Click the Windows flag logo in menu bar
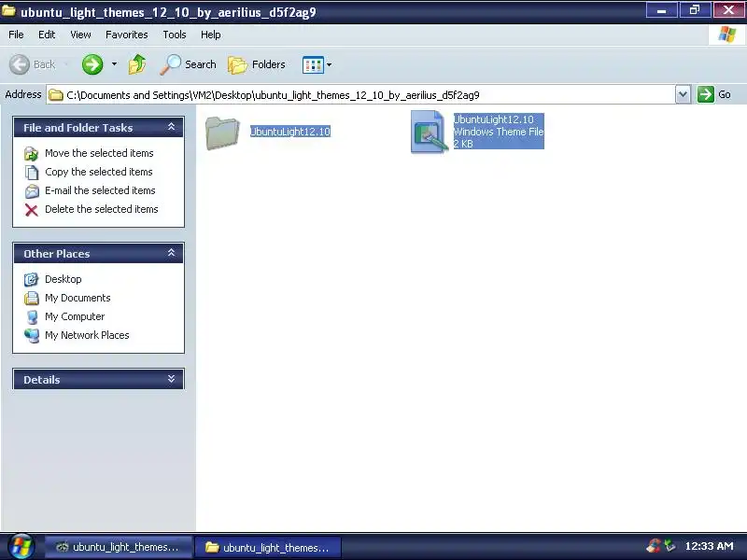This screenshot has width=747, height=560. pyautogui.click(x=727, y=35)
